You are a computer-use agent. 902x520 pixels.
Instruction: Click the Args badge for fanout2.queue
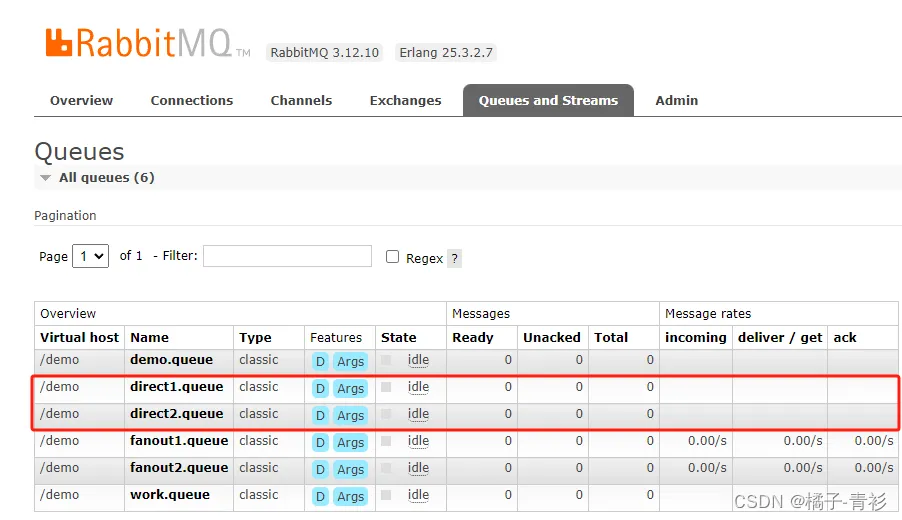pyautogui.click(x=350, y=470)
